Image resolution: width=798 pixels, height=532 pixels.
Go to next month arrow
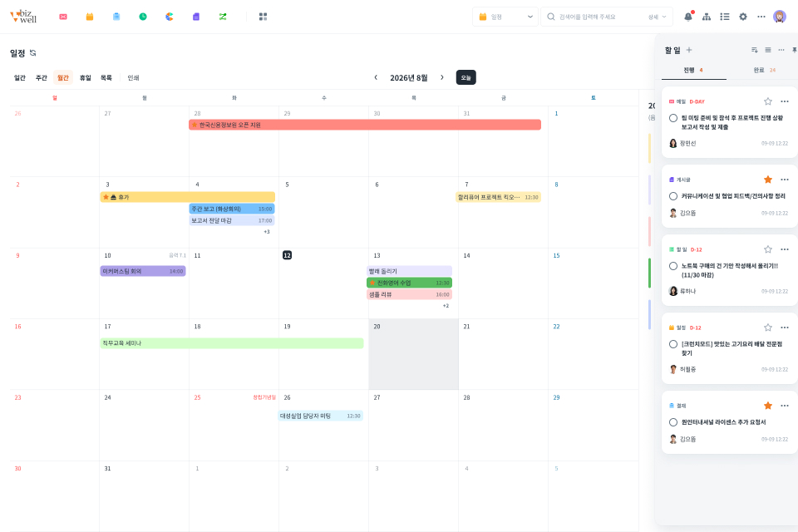coord(441,77)
